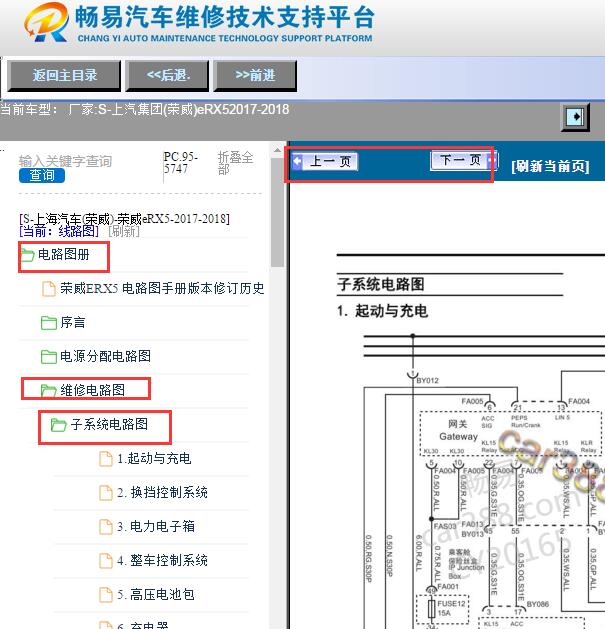The image size is (605, 629).
Task: Click 刷新当前页 link
Action: coord(550,166)
